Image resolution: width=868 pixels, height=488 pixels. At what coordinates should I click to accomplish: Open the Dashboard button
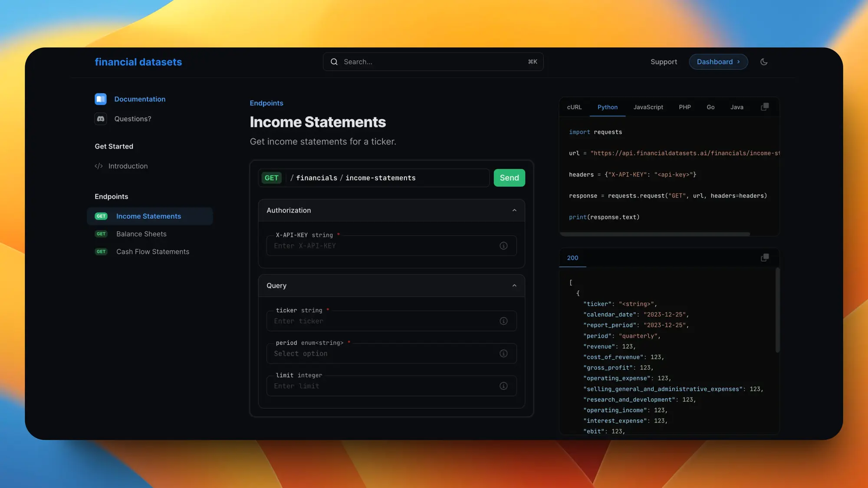718,62
